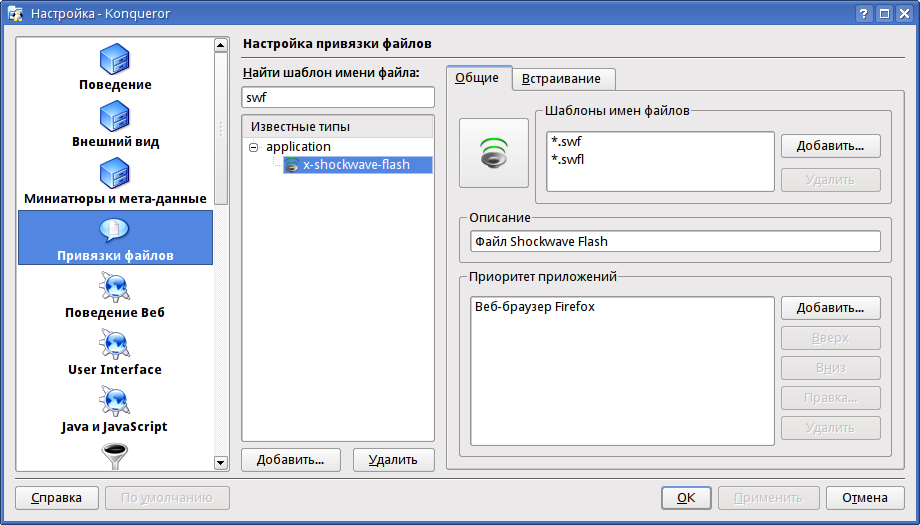Select the Привязки файлов sidebar icon

click(x=114, y=230)
